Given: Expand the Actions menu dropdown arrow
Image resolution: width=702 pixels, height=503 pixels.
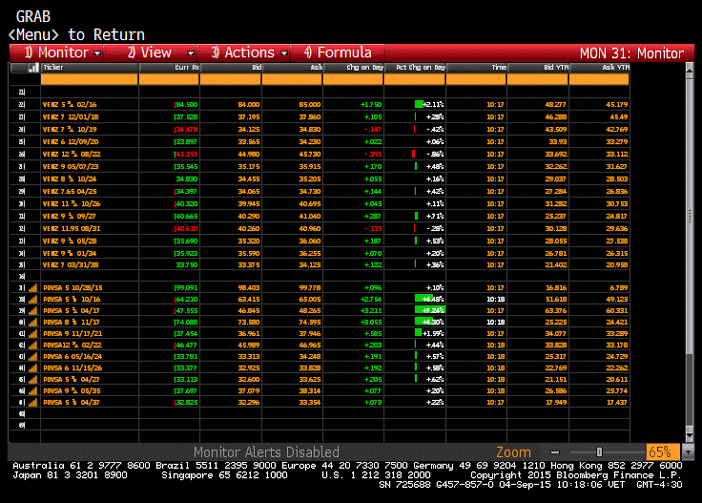Looking at the screenshot, I should click(x=284, y=53).
